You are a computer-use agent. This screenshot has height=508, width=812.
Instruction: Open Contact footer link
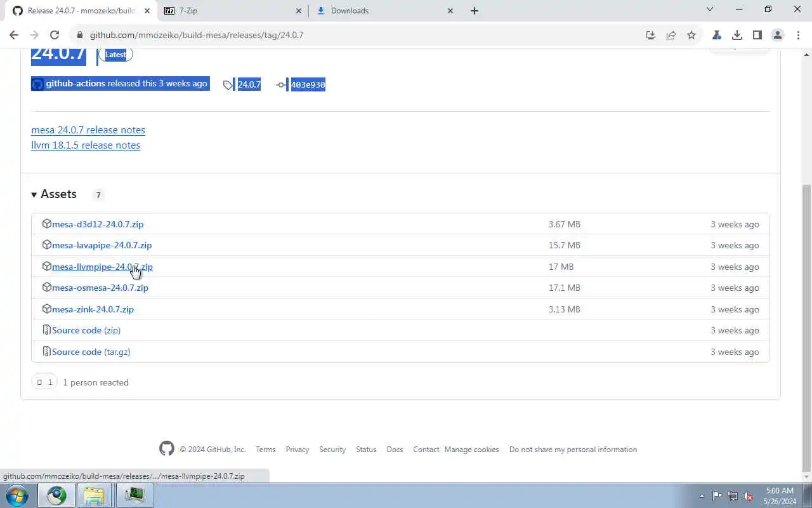[x=426, y=450]
